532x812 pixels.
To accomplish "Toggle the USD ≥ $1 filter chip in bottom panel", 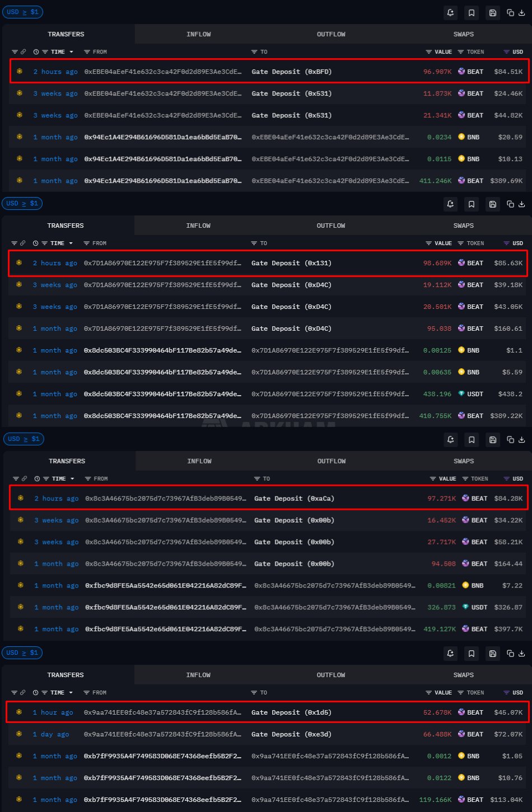I will click(22, 653).
